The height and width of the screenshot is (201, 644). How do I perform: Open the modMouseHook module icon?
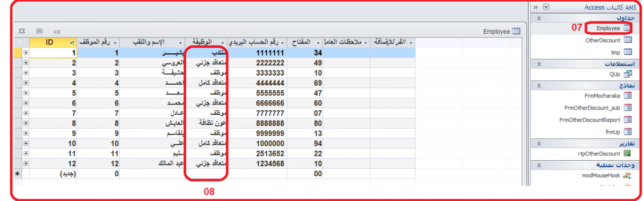(x=627, y=175)
